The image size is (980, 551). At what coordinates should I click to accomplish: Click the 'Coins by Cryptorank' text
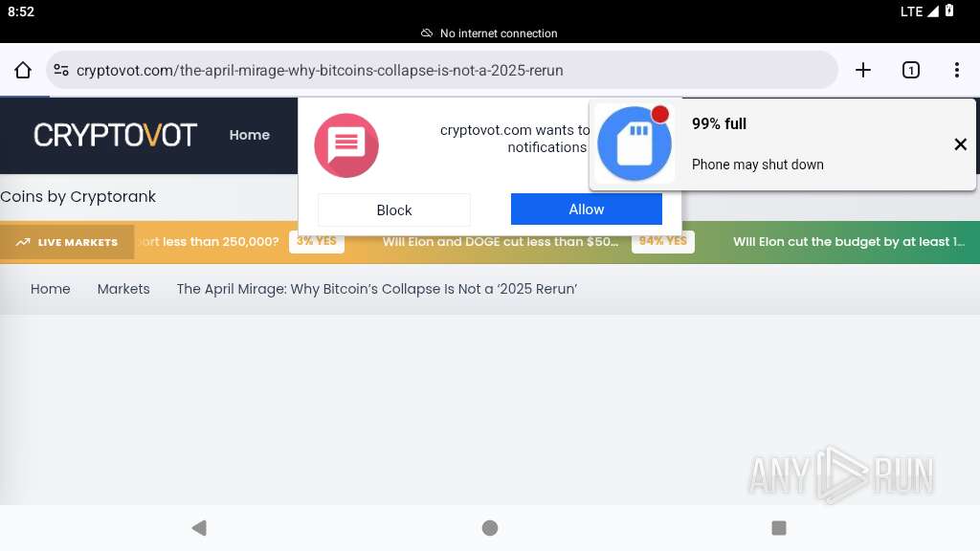78,197
